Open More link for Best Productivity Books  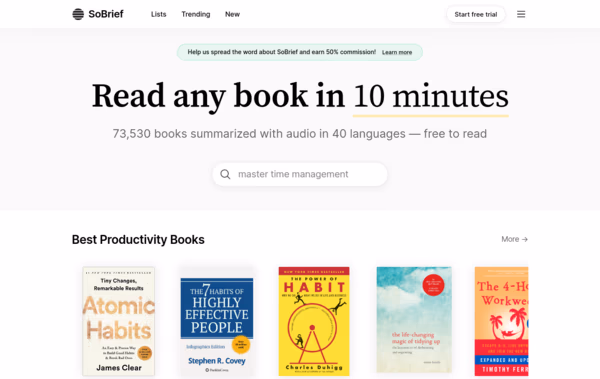tap(515, 239)
